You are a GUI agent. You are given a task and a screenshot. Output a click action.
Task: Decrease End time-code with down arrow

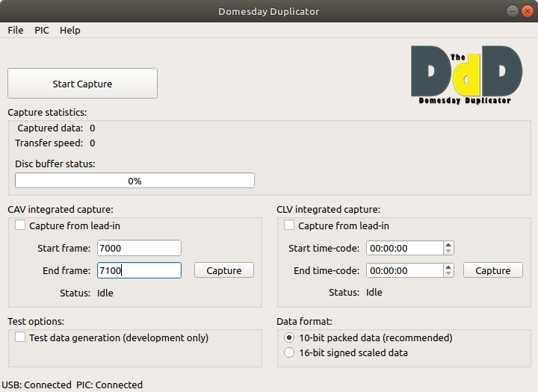(x=448, y=274)
